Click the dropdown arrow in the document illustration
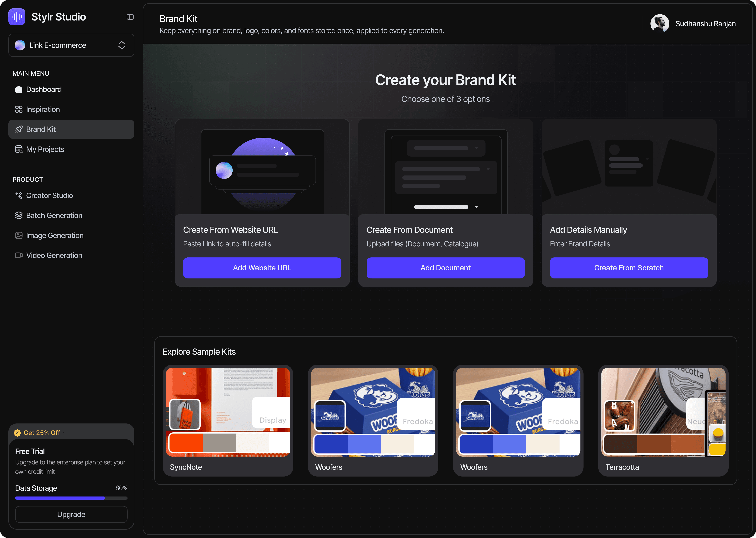Image resolution: width=756 pixels, height=538 pixels. pos(476,207)
